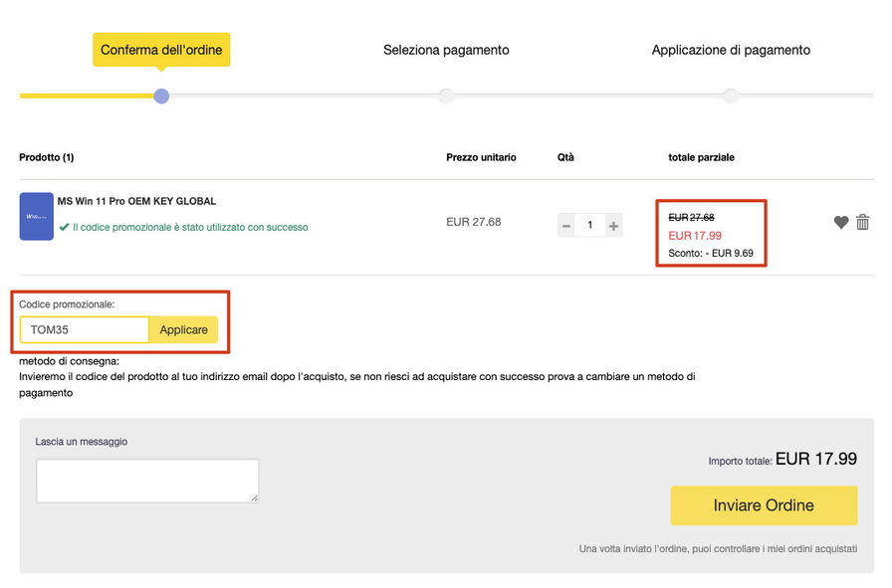Go to the Applicazione di pagamento step

pos(731,50)
